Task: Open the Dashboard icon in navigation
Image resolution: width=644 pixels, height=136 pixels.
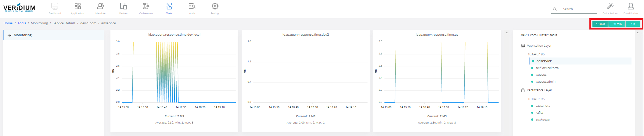Action: 55,6
